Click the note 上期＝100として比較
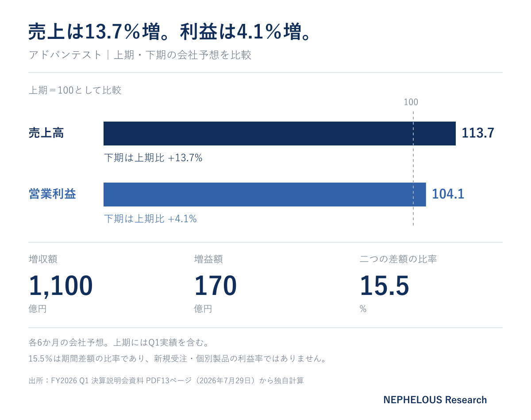531x420 pixels. pos(75,90)
